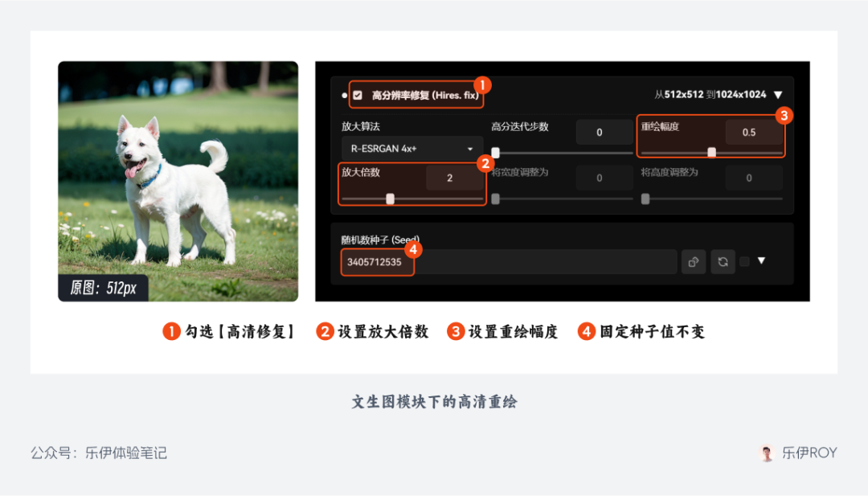
Task: Click the 放大倍数 slider handle
Action: tap(390, 199)
